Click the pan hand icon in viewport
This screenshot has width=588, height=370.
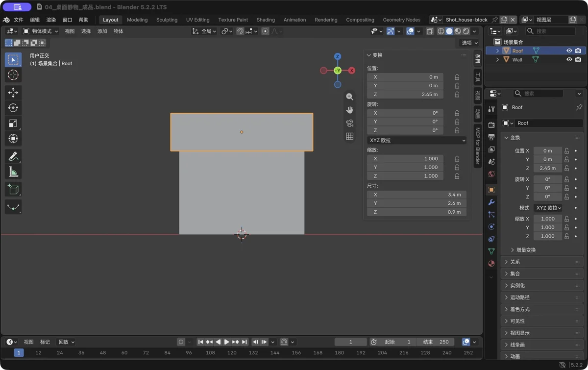point(349,110)
